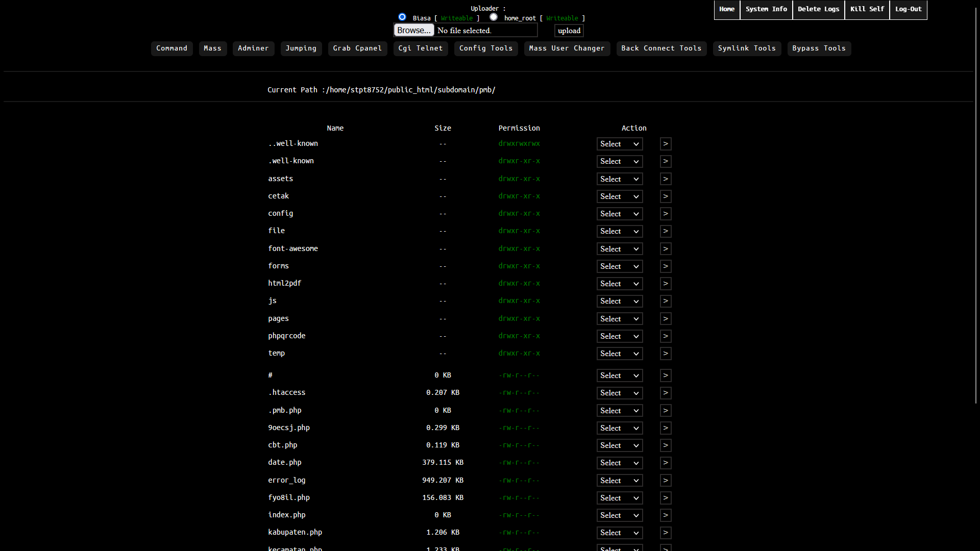Choose Delete Logs in the top menu

click(x=818, y=10)
